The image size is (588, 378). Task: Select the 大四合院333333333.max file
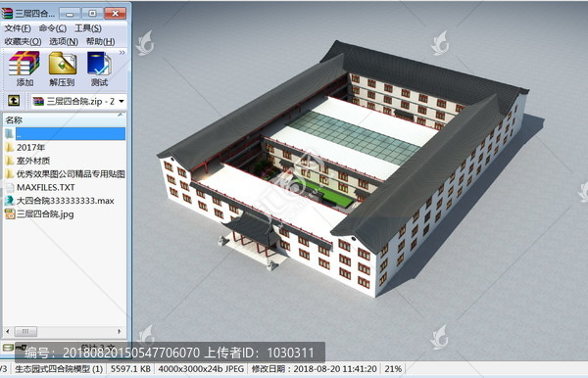click(x=65, y=201)
